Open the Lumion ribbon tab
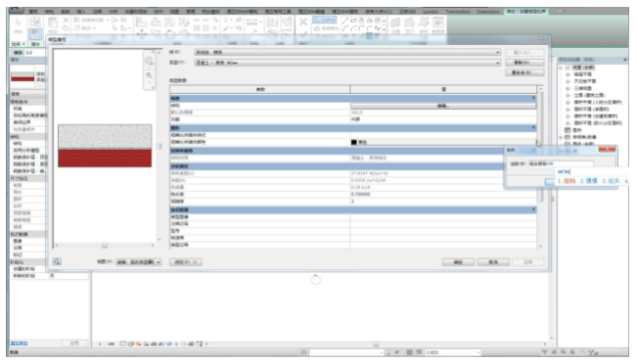 (431, 12)
